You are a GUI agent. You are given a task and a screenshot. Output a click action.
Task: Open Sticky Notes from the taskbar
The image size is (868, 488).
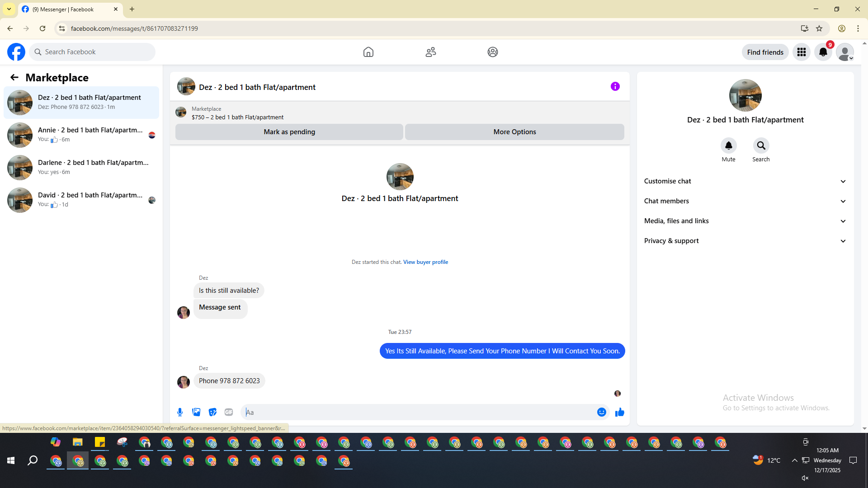100,442
